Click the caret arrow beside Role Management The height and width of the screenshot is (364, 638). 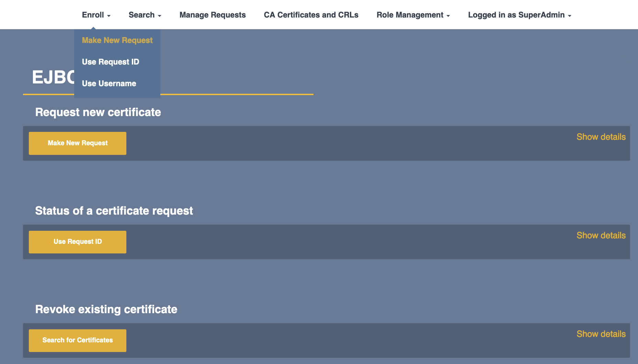point(448,16)
